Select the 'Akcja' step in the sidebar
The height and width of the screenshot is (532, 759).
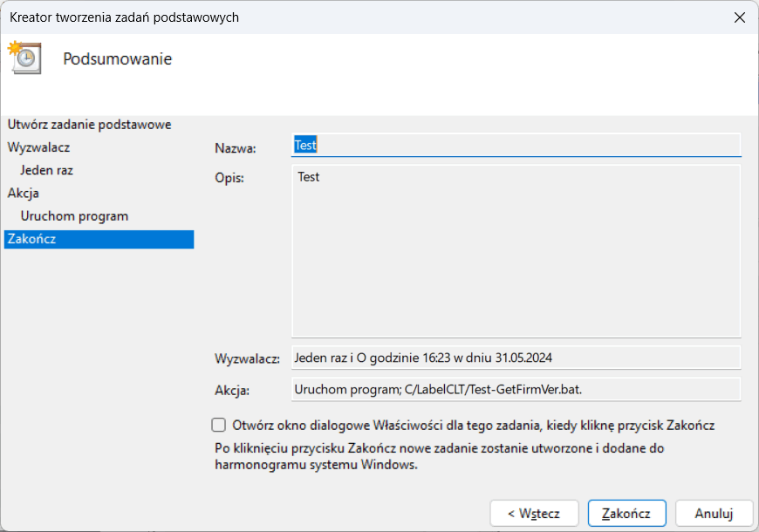tap(24, 193)
